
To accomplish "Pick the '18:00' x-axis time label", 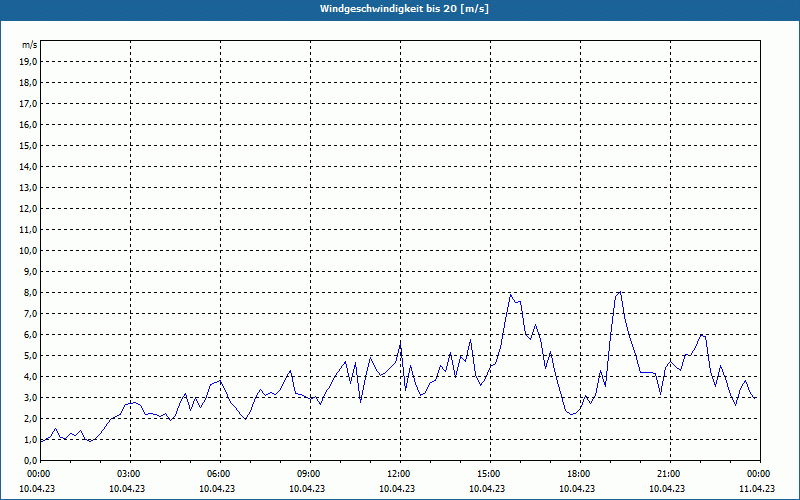I will [x=581, y=474].
